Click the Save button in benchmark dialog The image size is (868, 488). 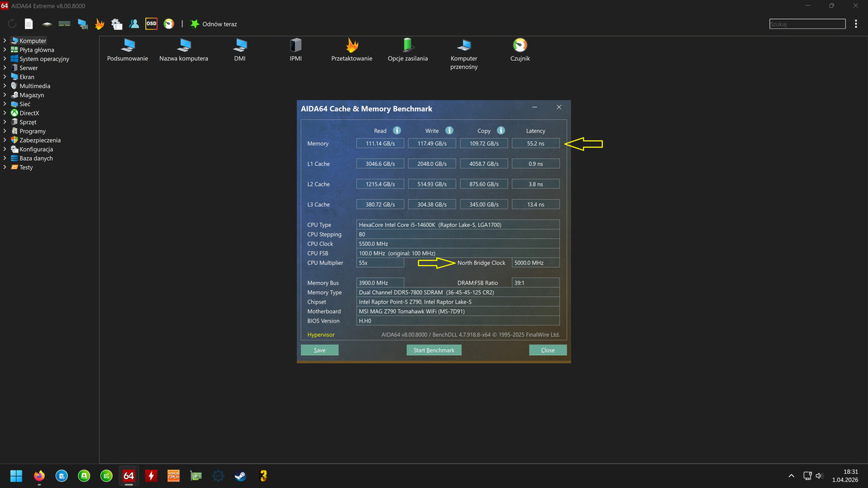coord(319,350)
